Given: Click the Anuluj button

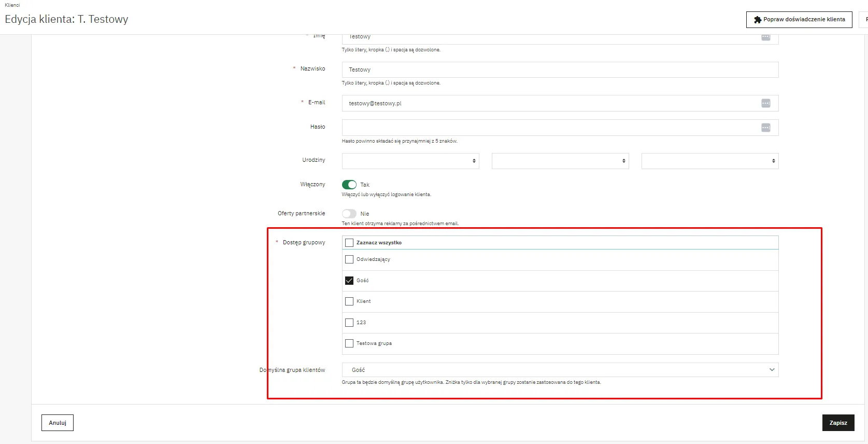Looking at the screenshot, I should [58, 423].
